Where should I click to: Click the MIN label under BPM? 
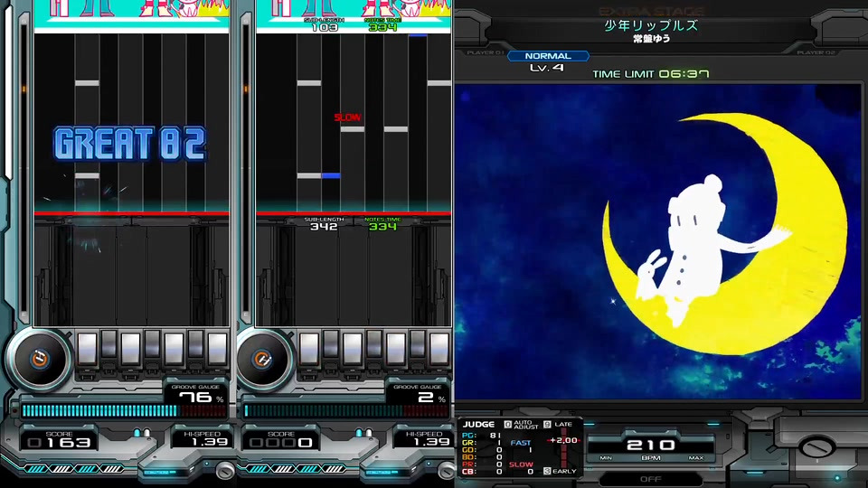point(606,458)
